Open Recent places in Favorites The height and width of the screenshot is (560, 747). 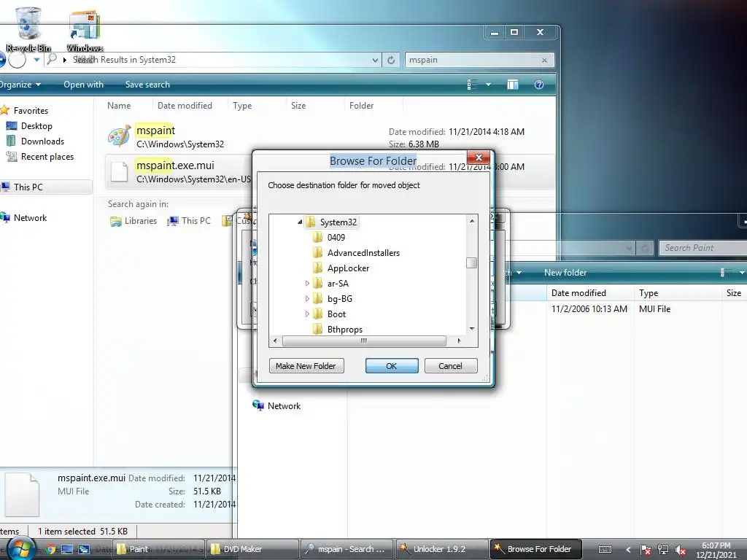click(47, 157)
